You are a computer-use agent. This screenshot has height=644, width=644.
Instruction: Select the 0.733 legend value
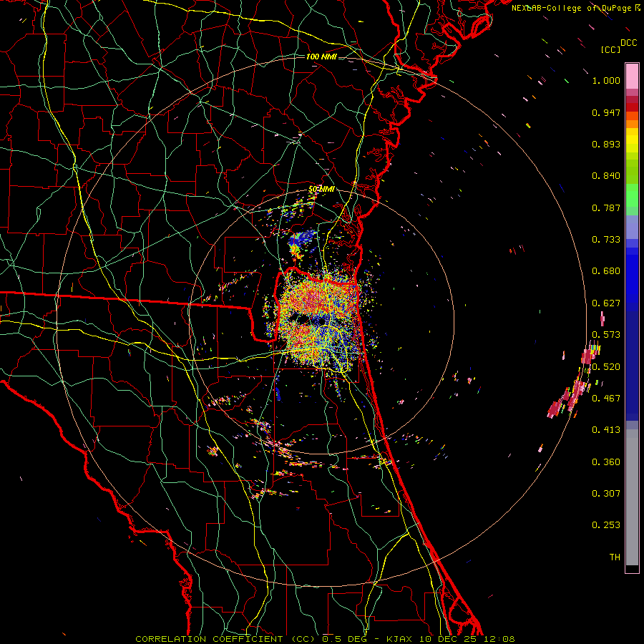click(x=606, y=240)
